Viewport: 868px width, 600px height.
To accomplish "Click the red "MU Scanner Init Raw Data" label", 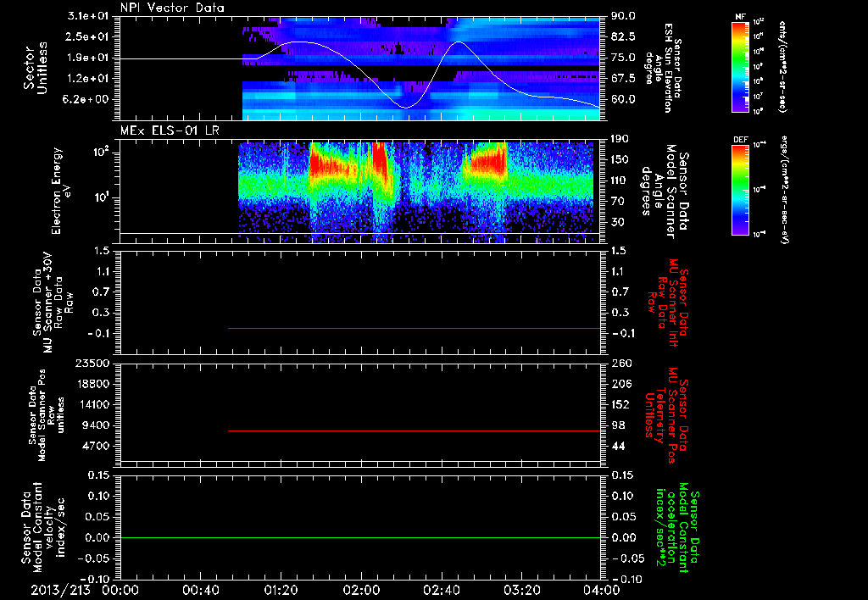I will tap(667, 303).
